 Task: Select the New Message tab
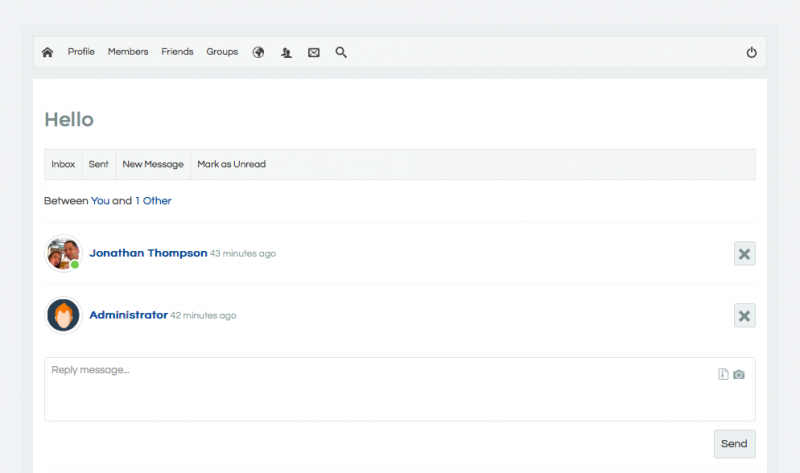coord(153,164)
